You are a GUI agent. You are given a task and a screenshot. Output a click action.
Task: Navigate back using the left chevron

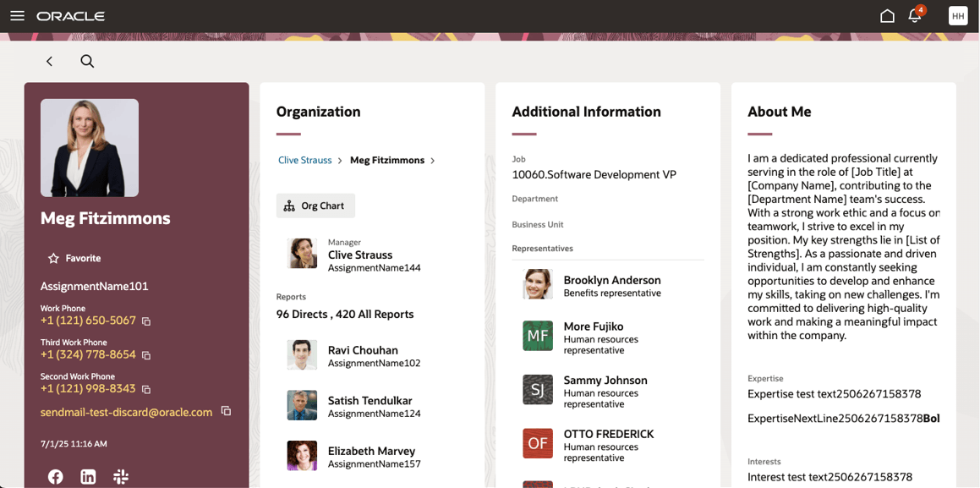(49, 61)
